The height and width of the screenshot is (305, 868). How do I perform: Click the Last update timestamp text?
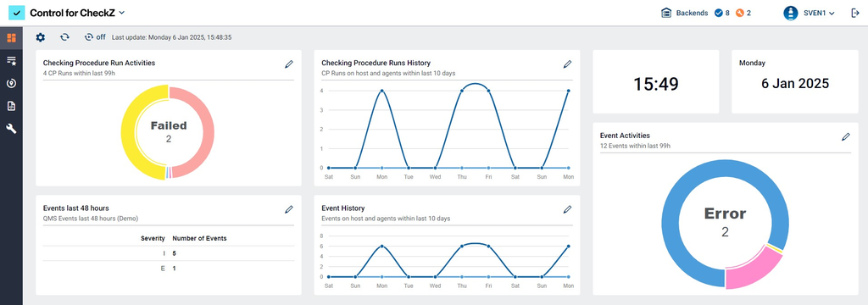click(171, 37)
